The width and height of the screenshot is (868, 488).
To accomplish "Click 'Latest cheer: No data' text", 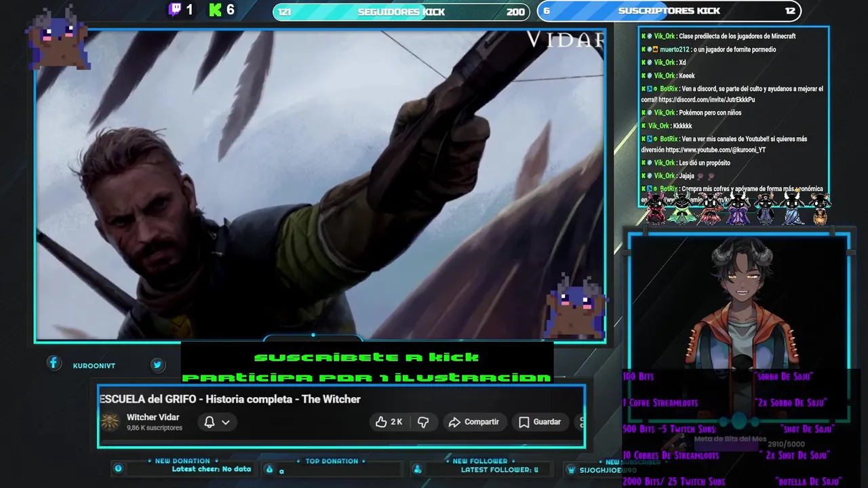I will pyautogui.click(x=212, y=469).
